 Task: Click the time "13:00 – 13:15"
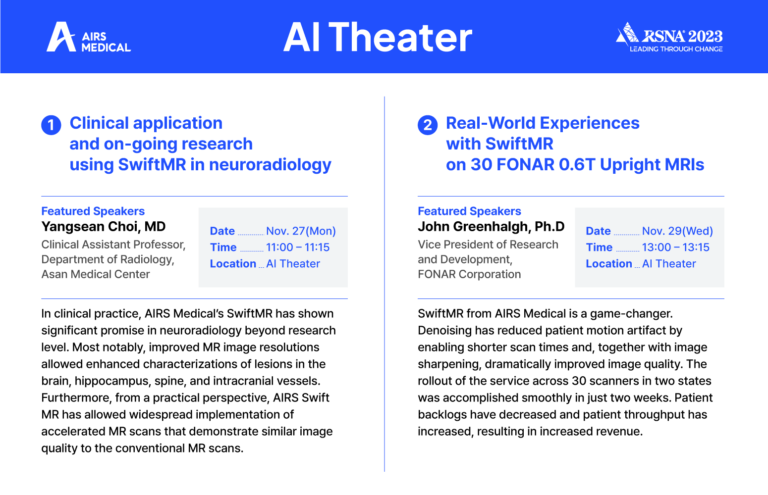click(676, 247)
